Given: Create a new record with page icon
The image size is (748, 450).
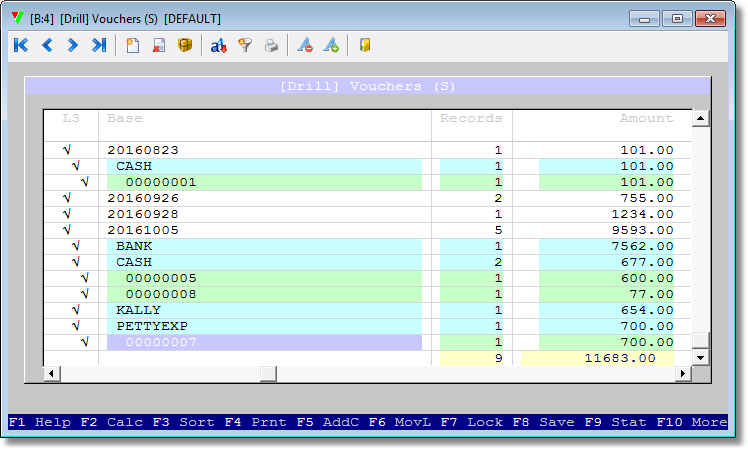Looking at the screenshot, I should coord(133,45).
